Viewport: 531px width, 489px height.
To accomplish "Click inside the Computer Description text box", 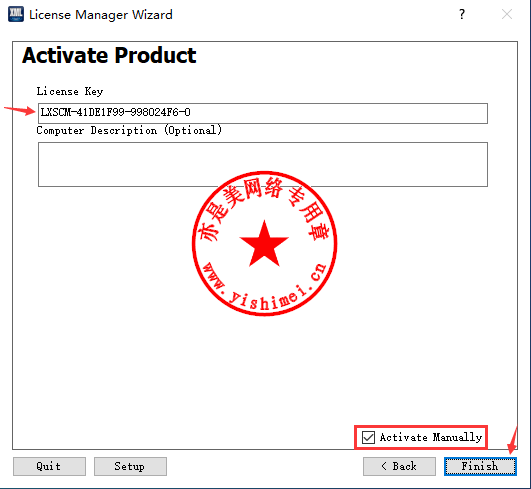I will [263, 164].
